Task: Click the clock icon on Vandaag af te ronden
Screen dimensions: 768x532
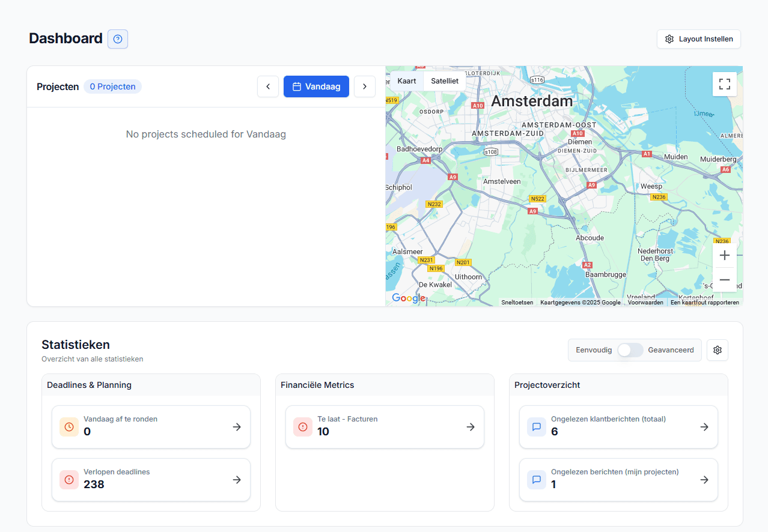Action: coord(69,426)
